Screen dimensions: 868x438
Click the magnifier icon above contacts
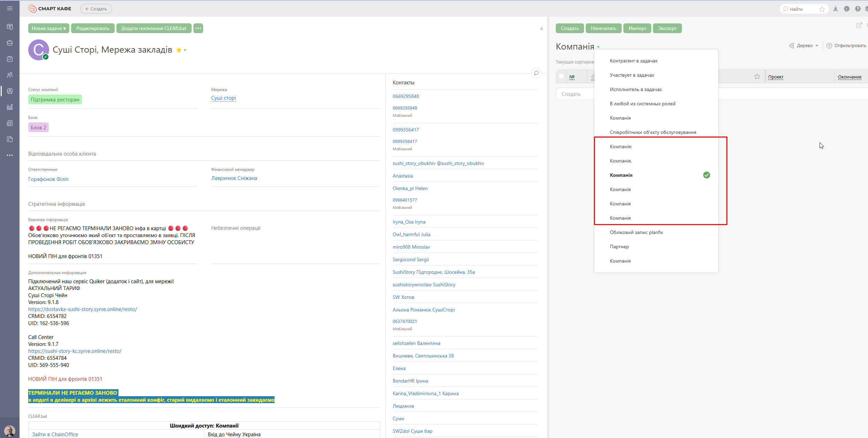click(x=536, y=73)
